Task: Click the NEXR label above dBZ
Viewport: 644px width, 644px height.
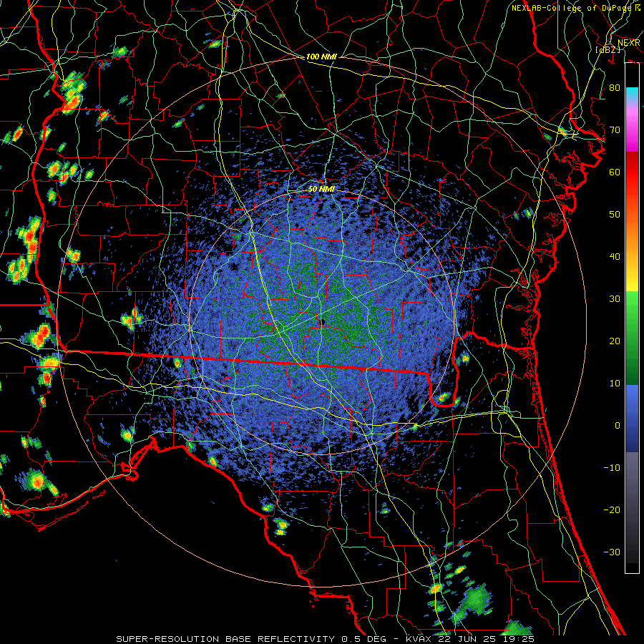Action: (x=628, y=43)
